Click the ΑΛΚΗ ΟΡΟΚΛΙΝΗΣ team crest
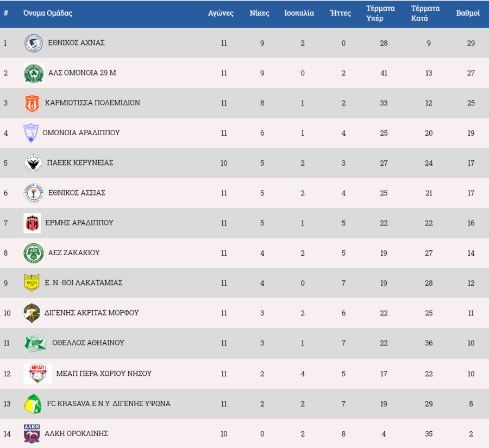489x448 pixels. 32,434
